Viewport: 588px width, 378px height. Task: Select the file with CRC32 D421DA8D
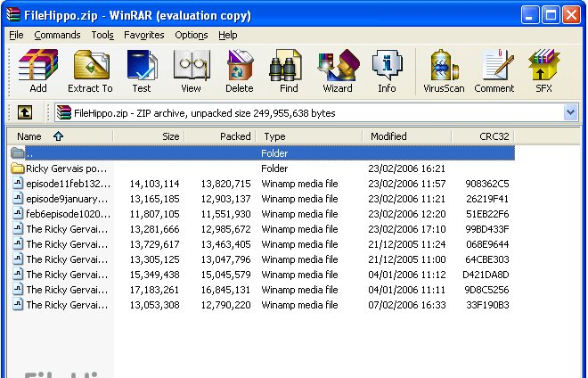pos(263,275)
